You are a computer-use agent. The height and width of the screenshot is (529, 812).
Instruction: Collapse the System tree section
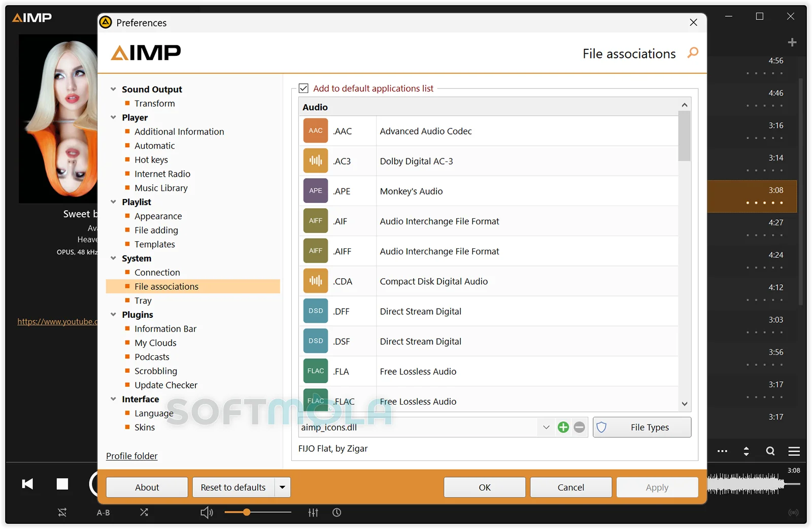[114, 258]
